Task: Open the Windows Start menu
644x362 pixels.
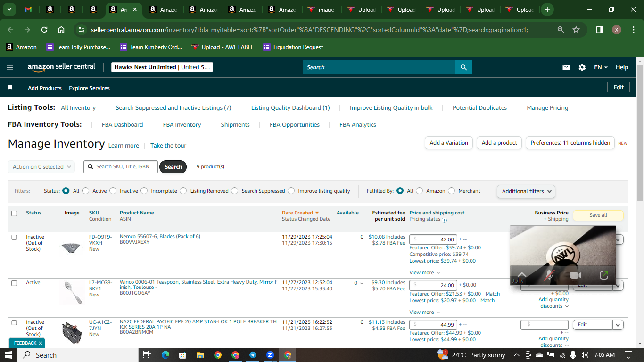Action: 8,355
